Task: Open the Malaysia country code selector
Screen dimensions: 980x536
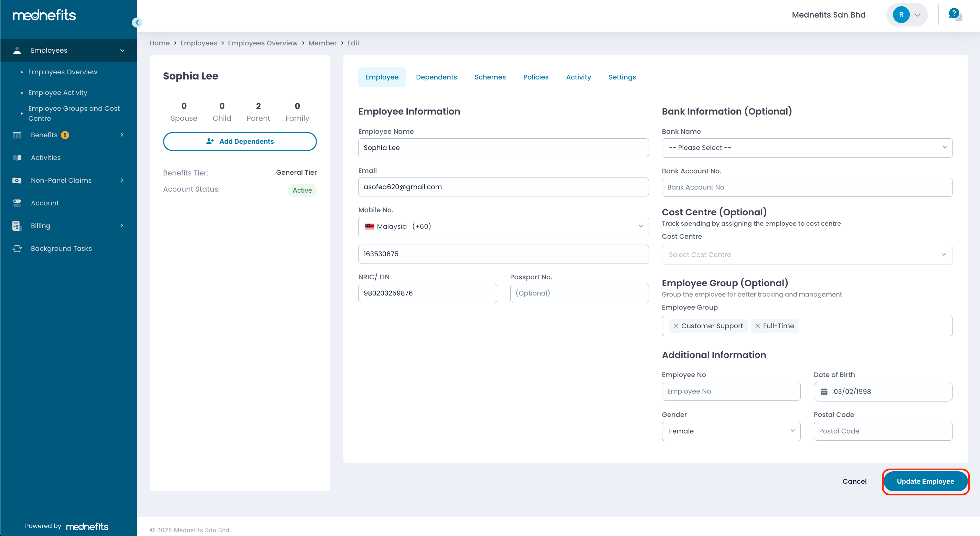Action: click(503, 226)
